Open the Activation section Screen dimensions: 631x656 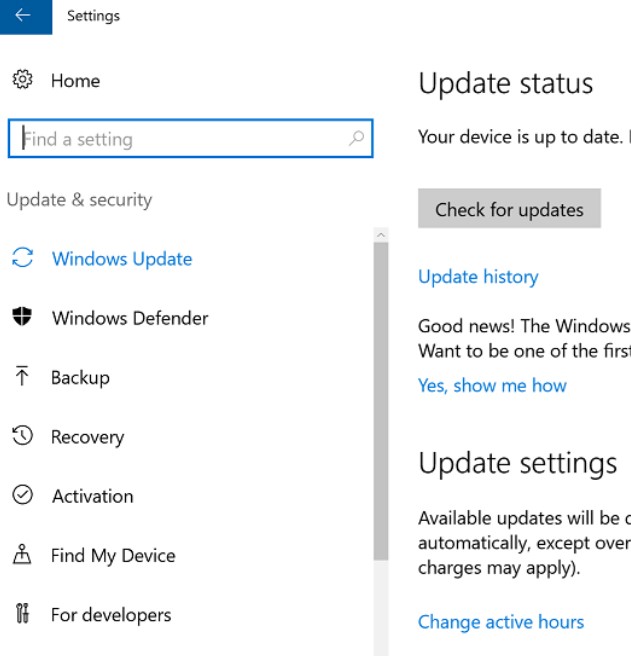(92, 497)
